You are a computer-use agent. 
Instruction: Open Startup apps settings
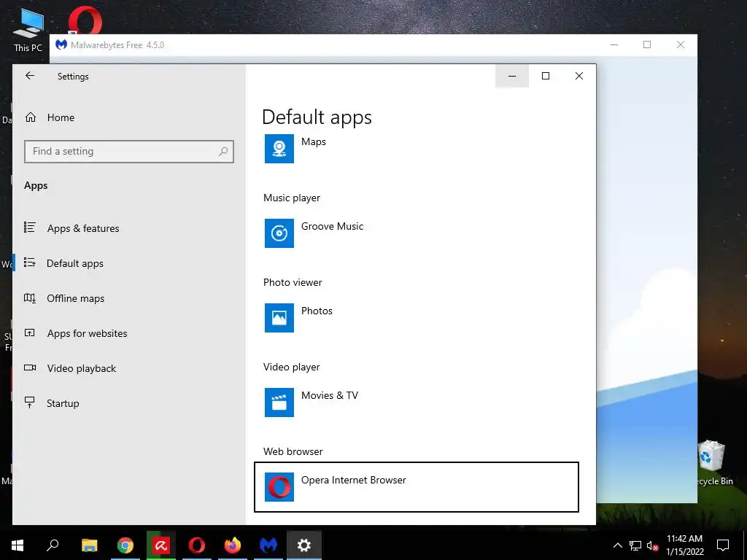pos(63,403)
